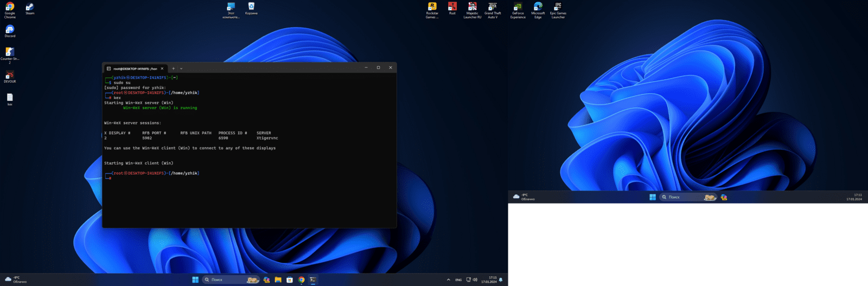Image resolution: width=868 pixels, height=286 pixels.
Task: Open the Microsoft Edge desktop icon
Action: [538, 7]
